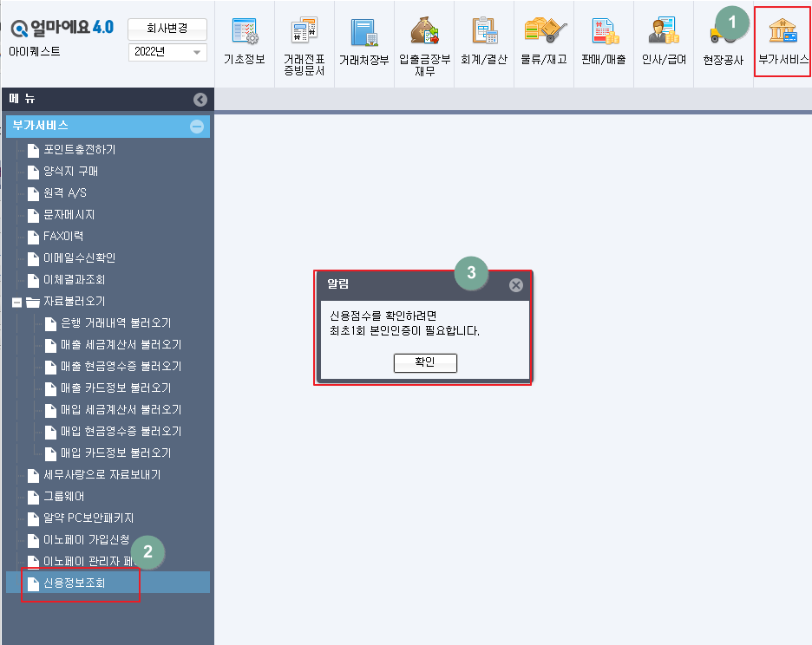
Task: Select the 자료불러오기 folder label
Action: point(74,302)
